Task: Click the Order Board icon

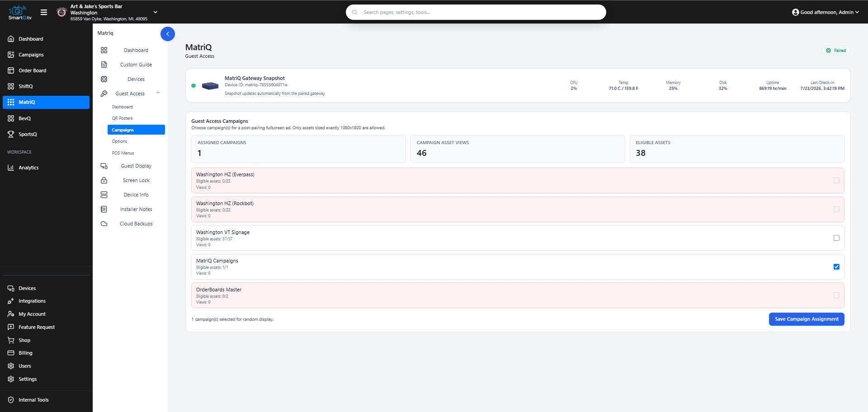Action: coord(11,70)
